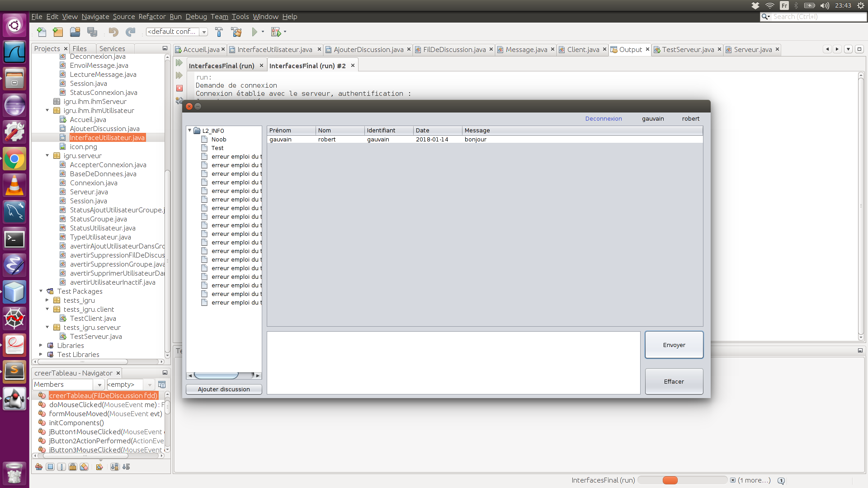868x488 pixels.
Task: Click the discussion list horizontal scrollbar
Action: click(224, 375)
